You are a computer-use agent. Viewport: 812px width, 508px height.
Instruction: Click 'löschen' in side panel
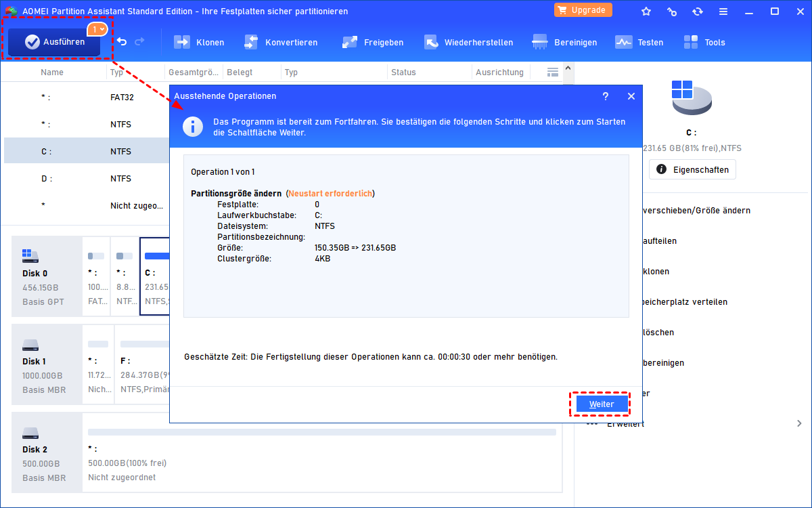(657, 333)
